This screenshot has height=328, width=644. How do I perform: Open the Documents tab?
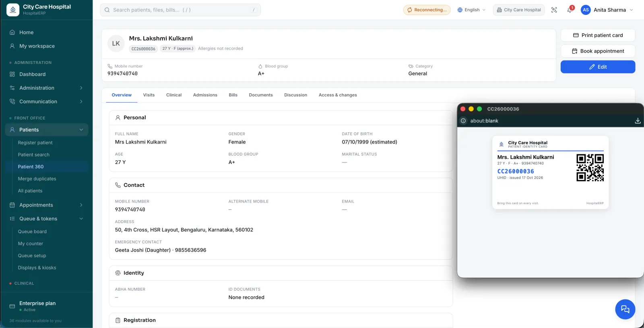(x=261, y=95)
